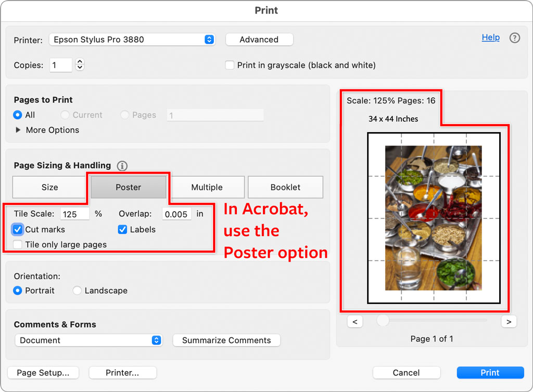Image resolution: width=533 pixels, height=392 pixels.
Task: Click the Help link
Action: point(490,37)
